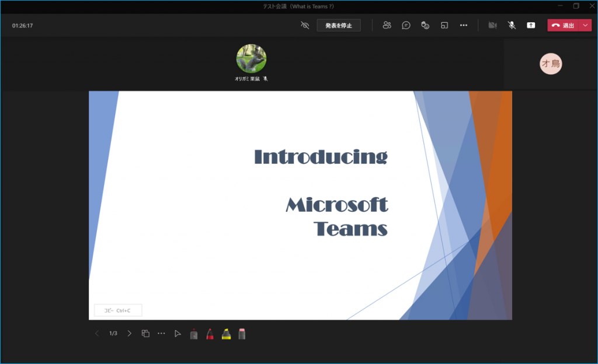Screen dimensions: 598x364
Task: Toggle private view eye icon
Action: (304, 25)
